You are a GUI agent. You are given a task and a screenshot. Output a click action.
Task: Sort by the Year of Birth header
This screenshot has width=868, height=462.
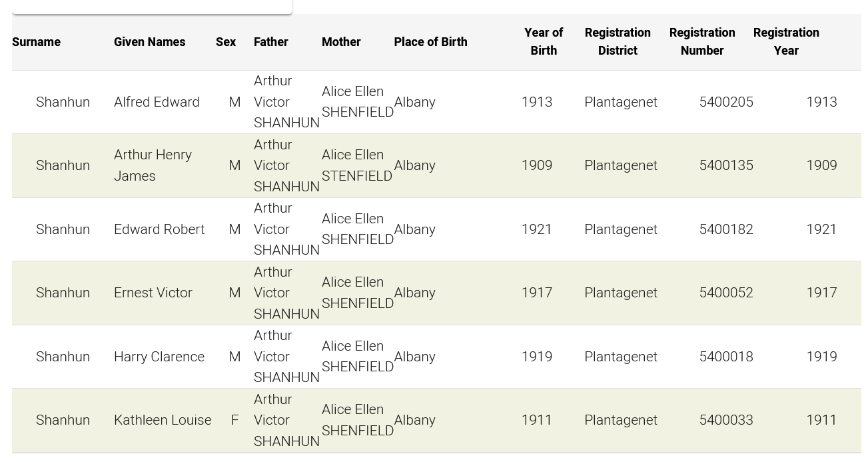[x=544, y=41]
